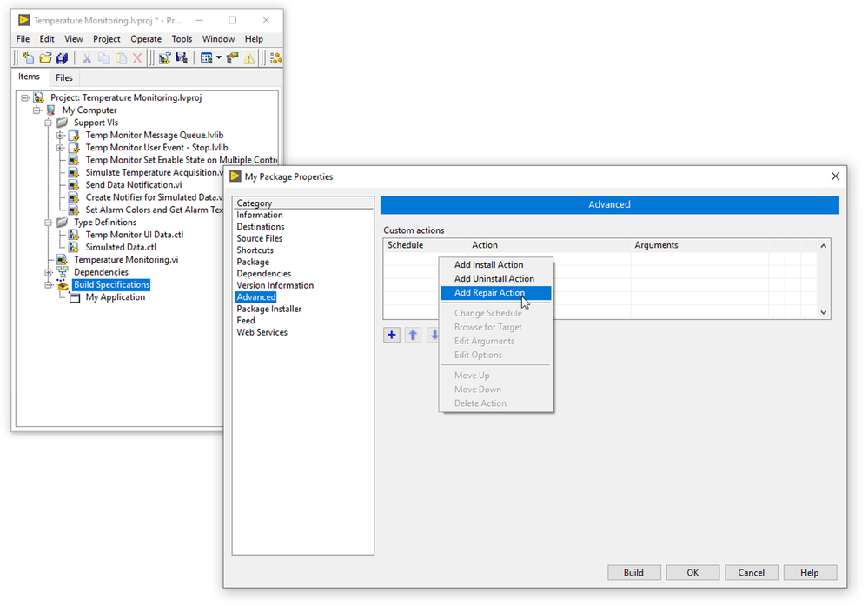Screen dimensions: 868x606
Task: Click the Build Specifications box icon
Action: tap(63, 284)
